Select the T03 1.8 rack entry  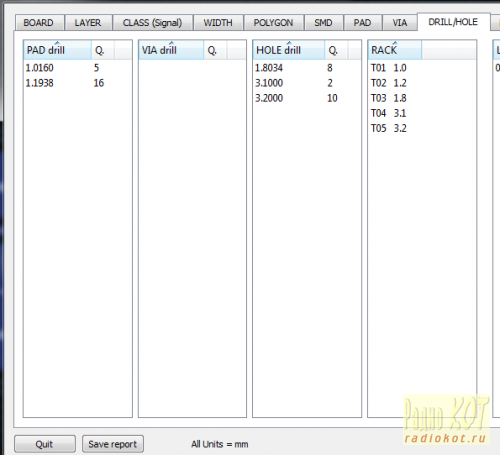[389, 98]
